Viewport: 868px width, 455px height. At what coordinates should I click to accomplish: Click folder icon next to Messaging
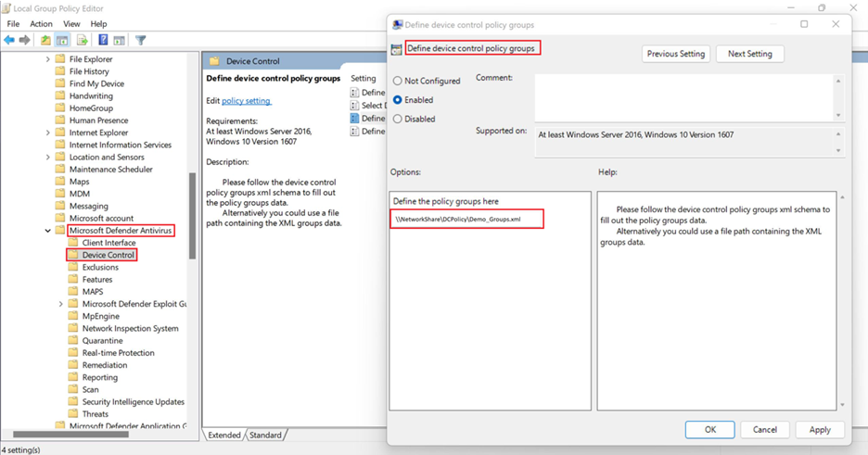pyautogui.click(x=60, y=206)
